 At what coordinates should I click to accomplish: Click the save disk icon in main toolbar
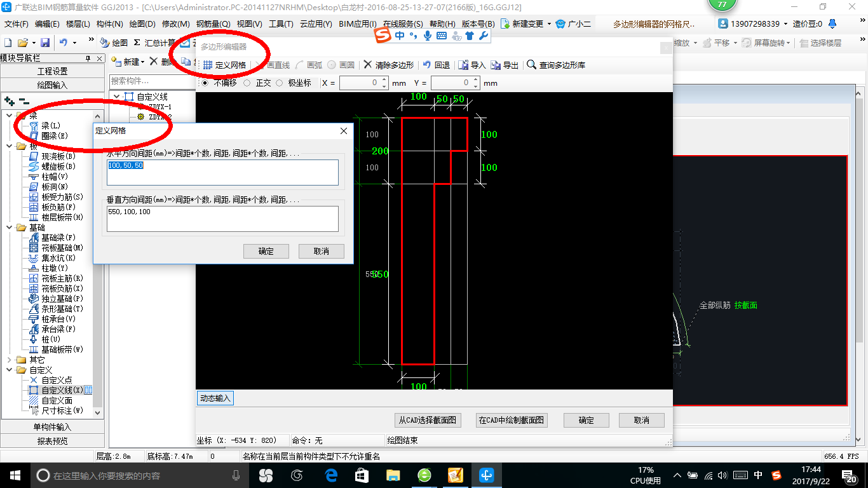[x=45, y=43]
